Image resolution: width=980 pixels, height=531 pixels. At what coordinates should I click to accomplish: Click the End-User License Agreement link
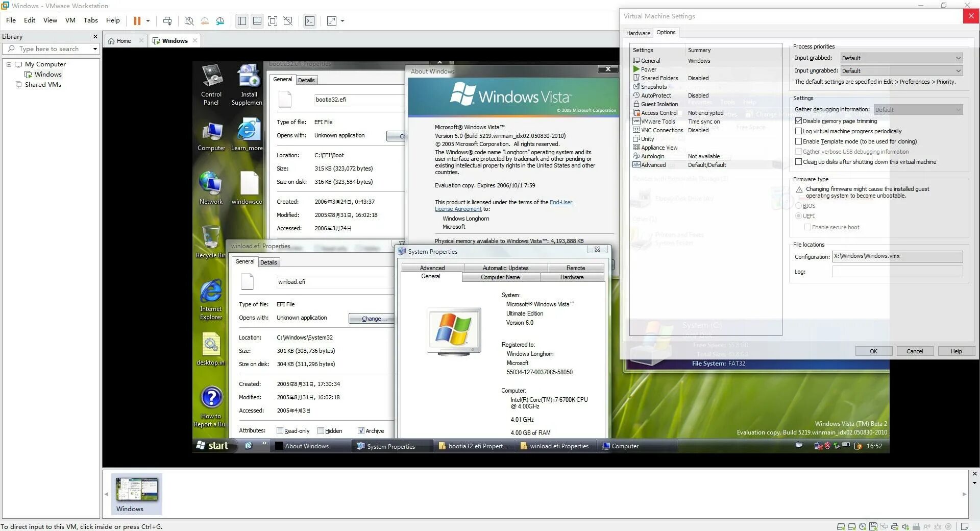[x=560, y=202]
